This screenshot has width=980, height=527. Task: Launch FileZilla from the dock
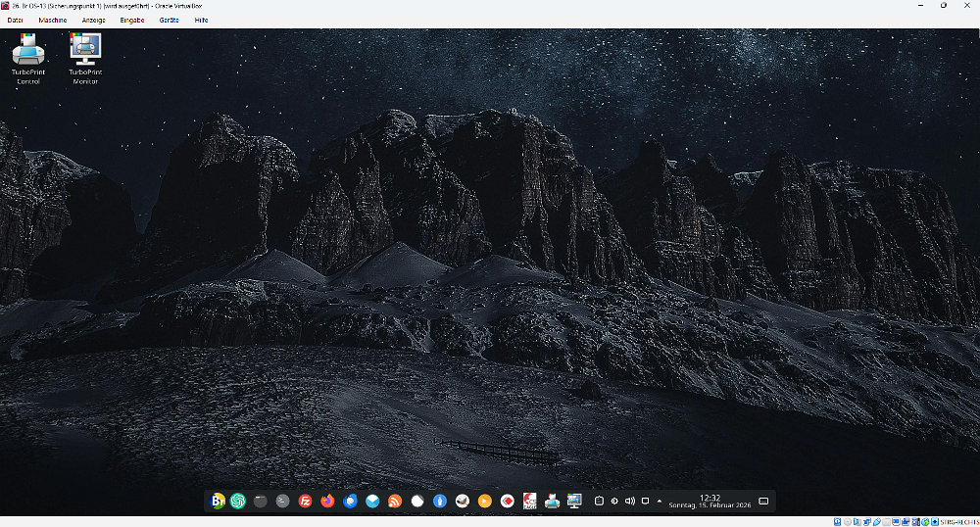[305, 501]
